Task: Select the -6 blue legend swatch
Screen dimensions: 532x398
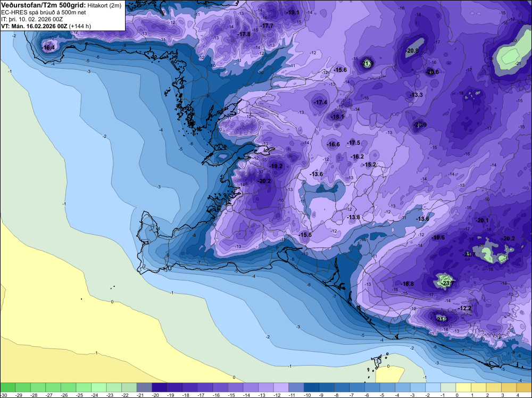Action: point(372,387)
